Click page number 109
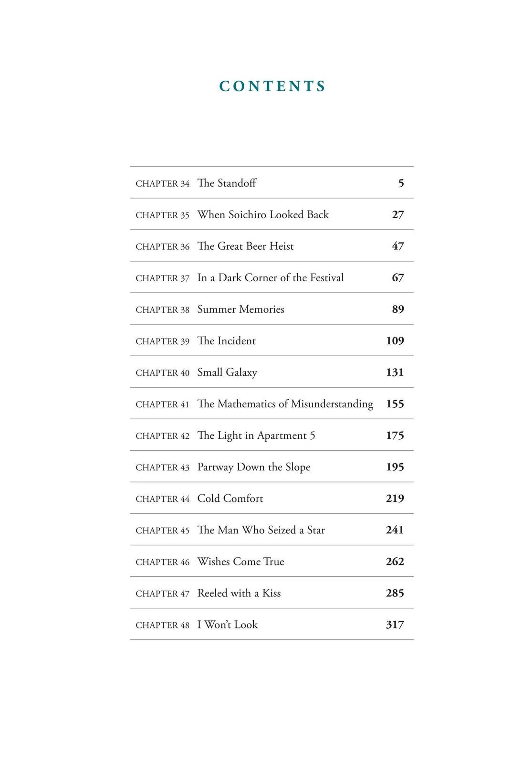Image resolution: width=532 pixels, height=764 pixels. pyautogui.click(x=395, y=341)
